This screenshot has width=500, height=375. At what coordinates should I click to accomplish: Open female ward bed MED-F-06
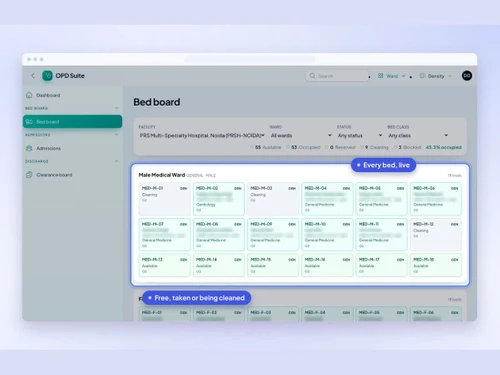click(436, 314)
